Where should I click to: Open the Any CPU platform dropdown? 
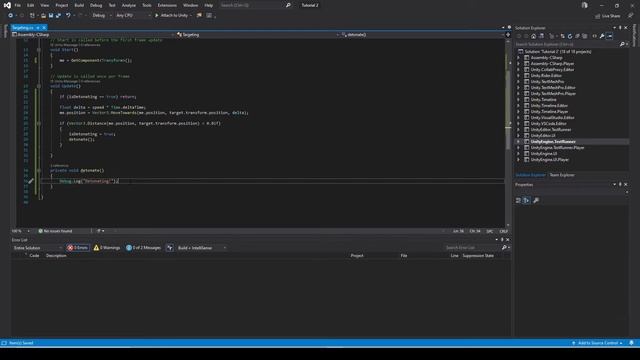coord(133,16)
